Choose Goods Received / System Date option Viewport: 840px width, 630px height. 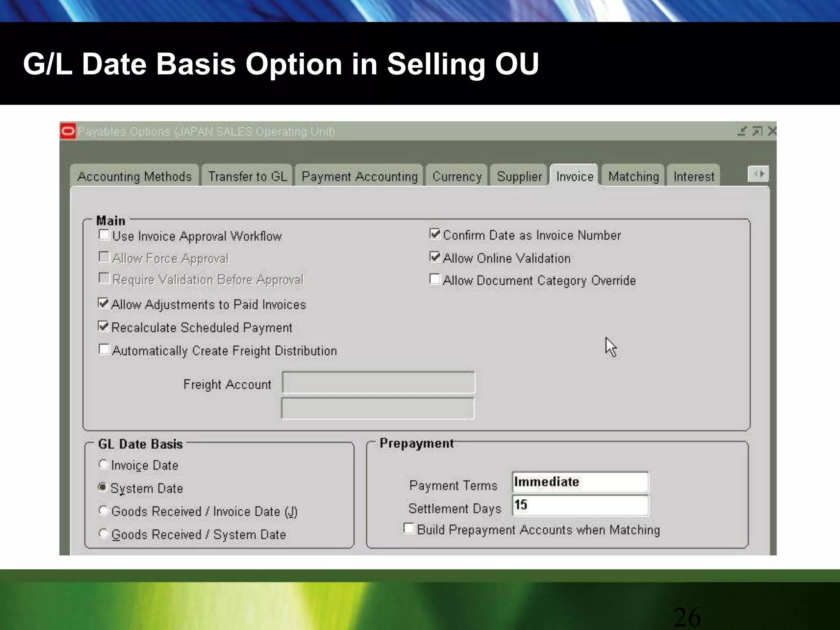[x=103, y=534]
